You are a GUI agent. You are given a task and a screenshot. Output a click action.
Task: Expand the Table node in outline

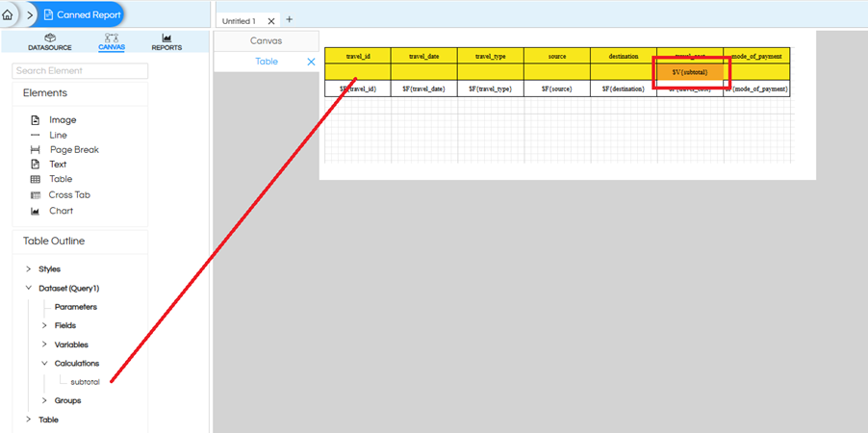(29, 420)
